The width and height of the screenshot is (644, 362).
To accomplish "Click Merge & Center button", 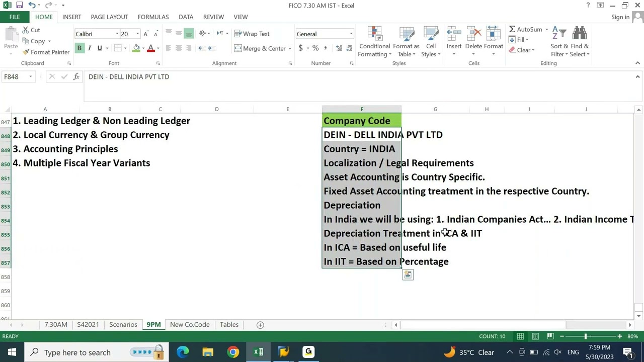I will (260, 48).
